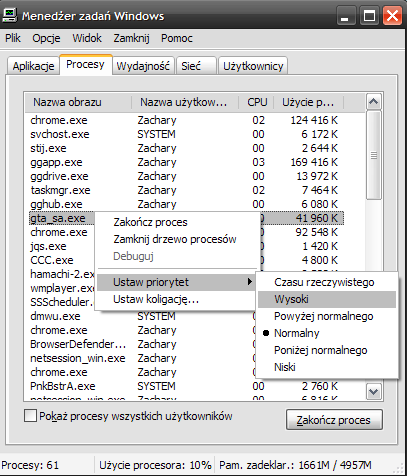The image size is (407, 476).
Task: Select the Procesy tab
Action: click(85, 64)
